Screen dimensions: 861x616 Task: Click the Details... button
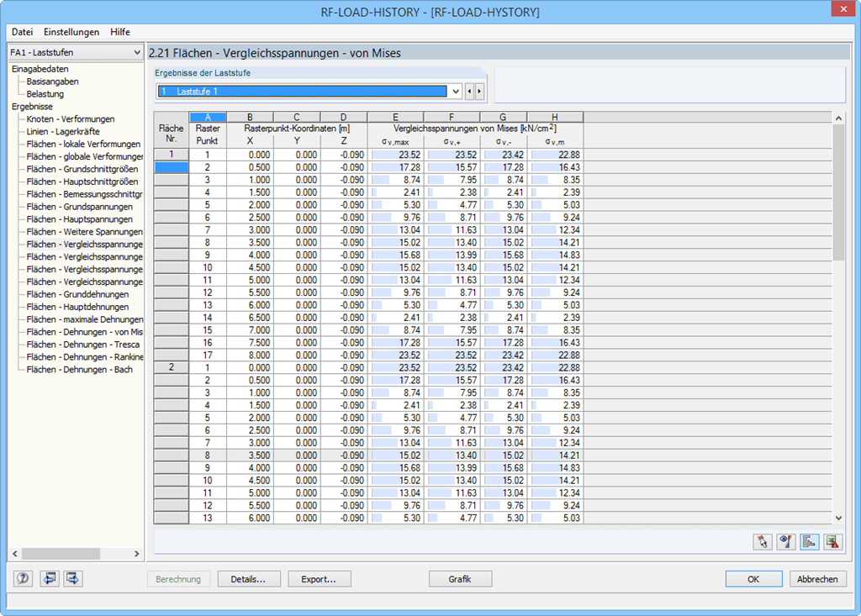(x=248, y=579)
